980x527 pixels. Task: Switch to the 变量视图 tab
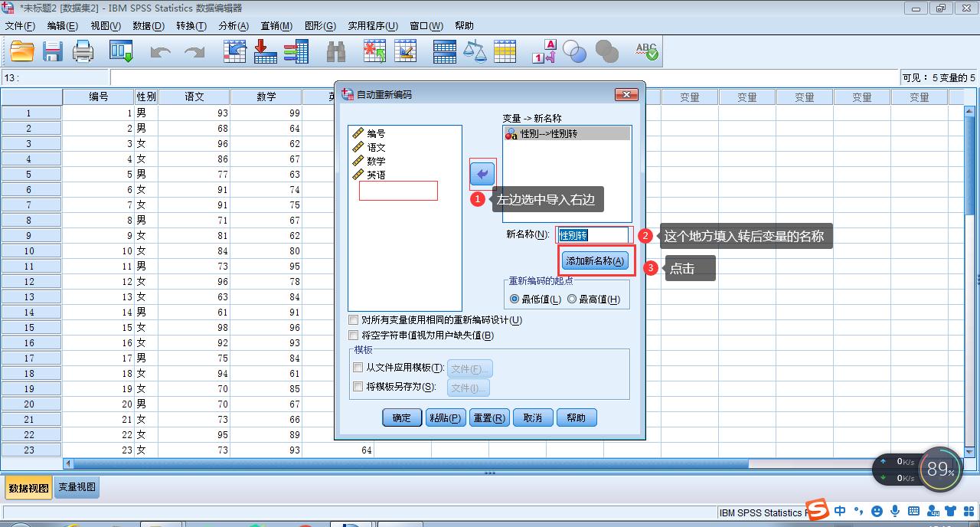pyautogui.click(x=76, y=487)
